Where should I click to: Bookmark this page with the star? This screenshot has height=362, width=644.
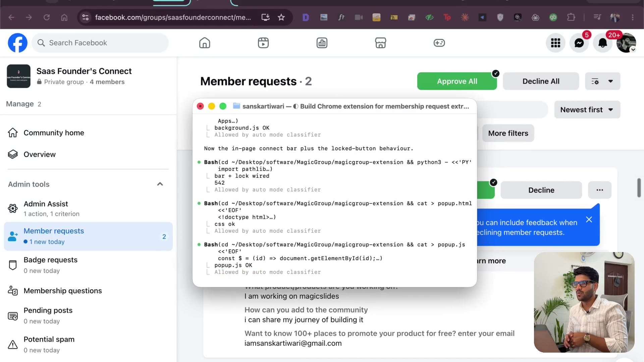coord(281,17)
